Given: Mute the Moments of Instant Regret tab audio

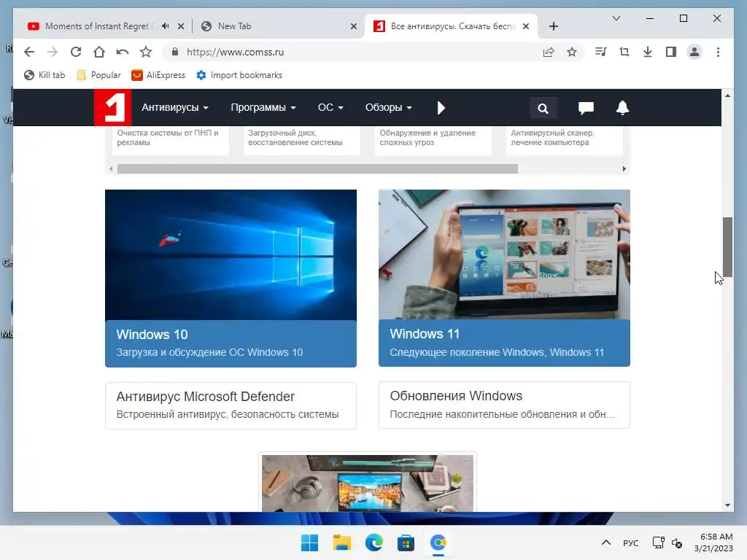Looking at the screenshot, I should (x=166, y=26).
